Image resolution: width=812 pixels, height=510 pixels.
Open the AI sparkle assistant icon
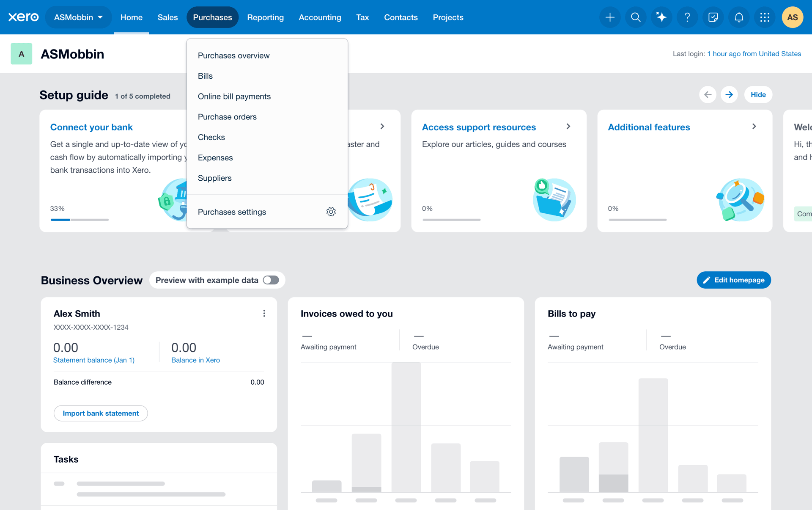point(661,17)
